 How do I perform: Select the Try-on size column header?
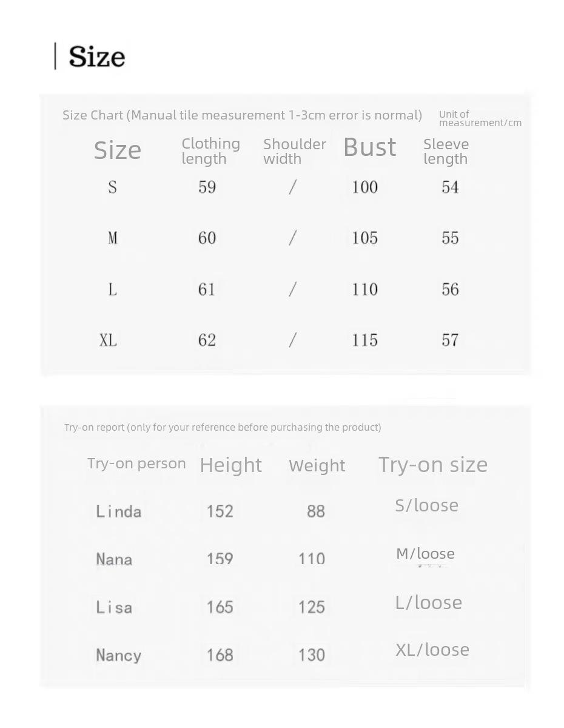(433, 465)
